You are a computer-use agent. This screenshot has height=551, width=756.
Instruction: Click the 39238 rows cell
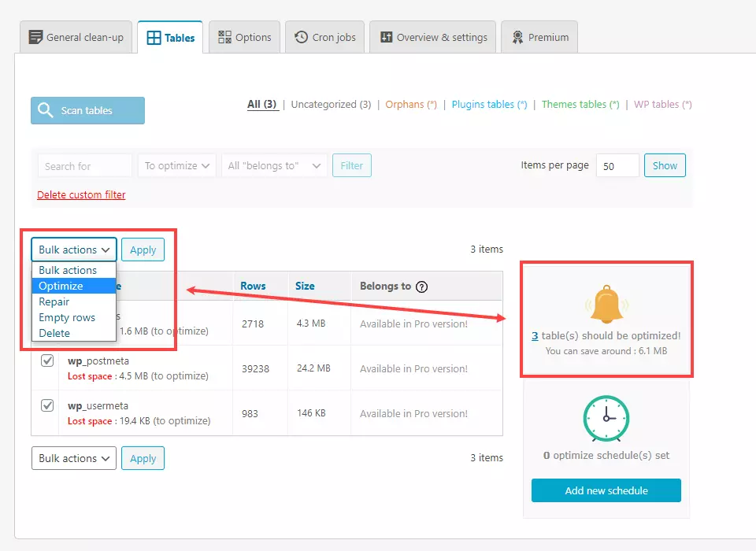tap(255, 369)
